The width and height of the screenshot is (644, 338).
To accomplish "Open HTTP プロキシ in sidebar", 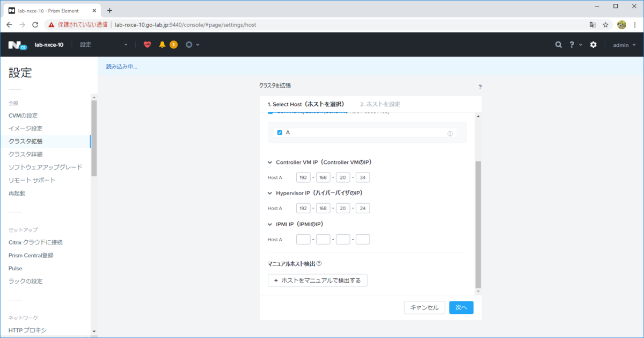I will [x=28, y=330].
